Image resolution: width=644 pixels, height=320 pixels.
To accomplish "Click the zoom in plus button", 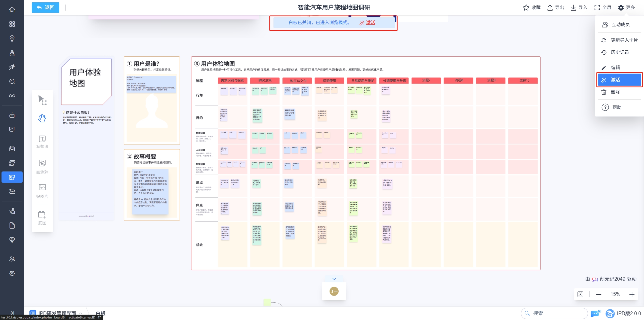I will [x=632, y=294].
